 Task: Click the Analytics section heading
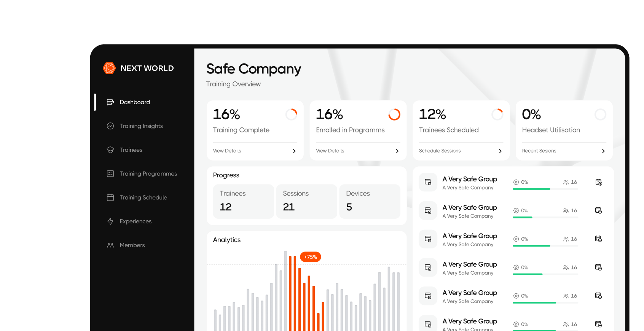pyautogui.click(x=227, y=240)
